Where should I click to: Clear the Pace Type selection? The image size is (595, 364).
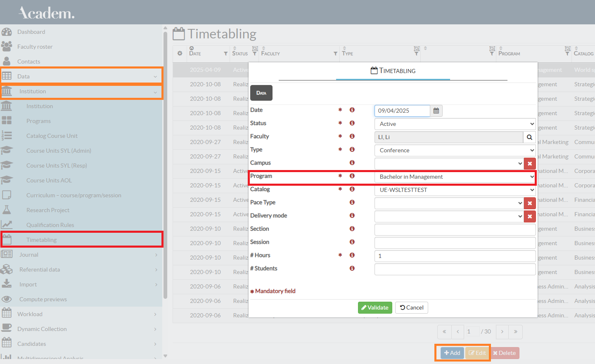click(530, 203)
